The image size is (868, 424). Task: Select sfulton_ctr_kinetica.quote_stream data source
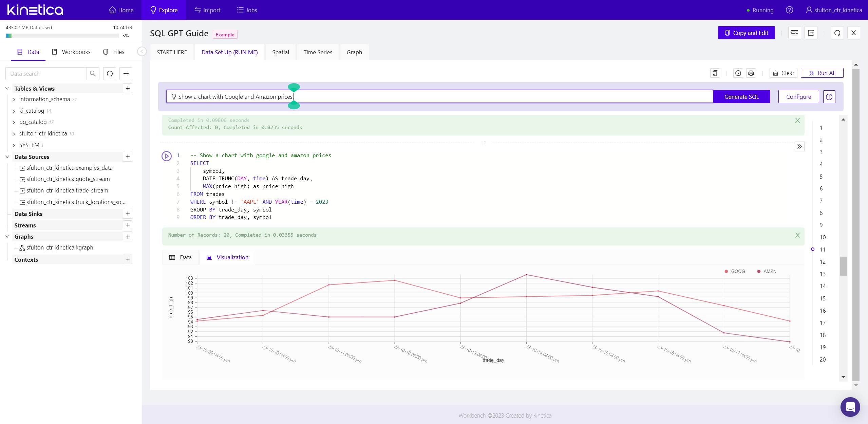coord(68,179)
